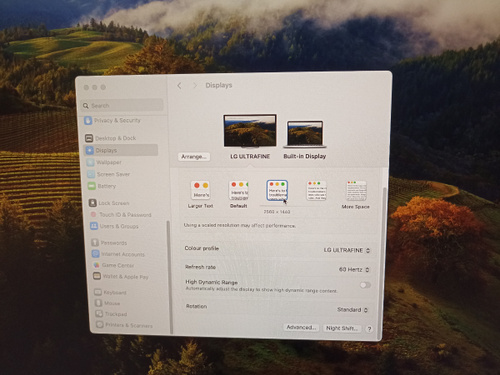Click the Displays title text
Viewport: 500px width, 375px height.
(x=219, y=85)
